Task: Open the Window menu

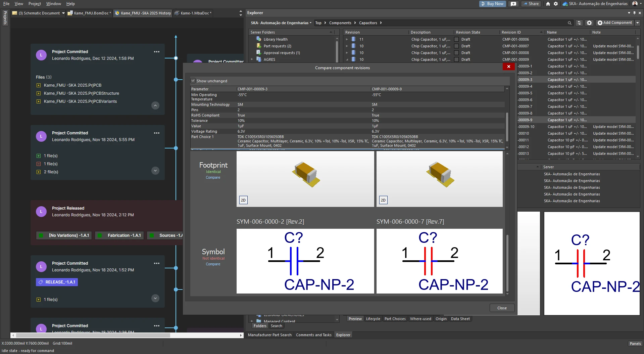Action: pos(54,4)
